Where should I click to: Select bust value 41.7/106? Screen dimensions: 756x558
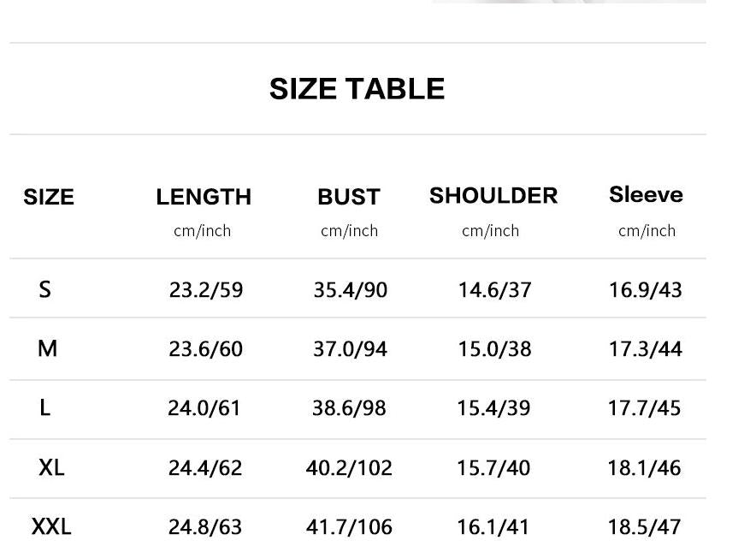click(x=349, y=526)
